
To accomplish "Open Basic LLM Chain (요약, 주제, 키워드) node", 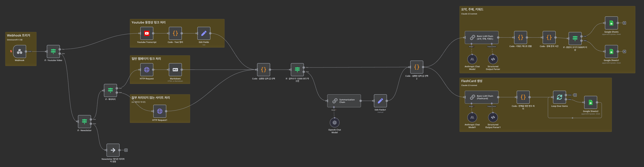I will 482,38.
